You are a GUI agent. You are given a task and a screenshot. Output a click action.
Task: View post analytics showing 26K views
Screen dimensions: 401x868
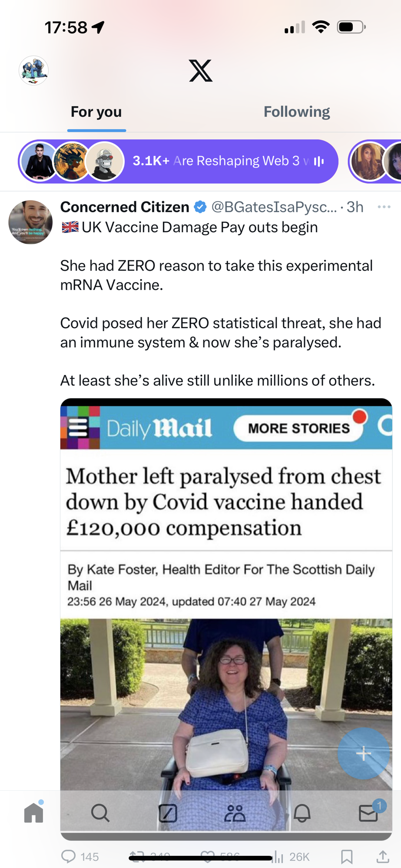(x=291, y=857)
